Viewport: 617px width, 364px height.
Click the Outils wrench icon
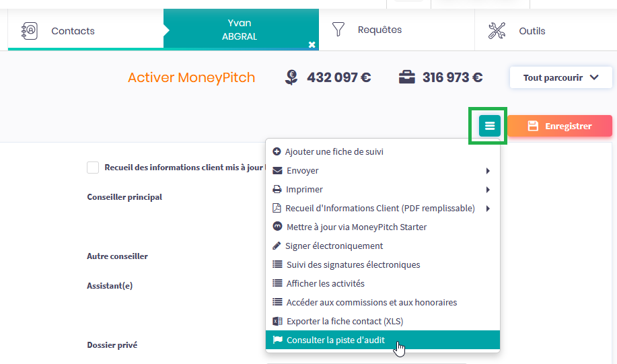497,30
